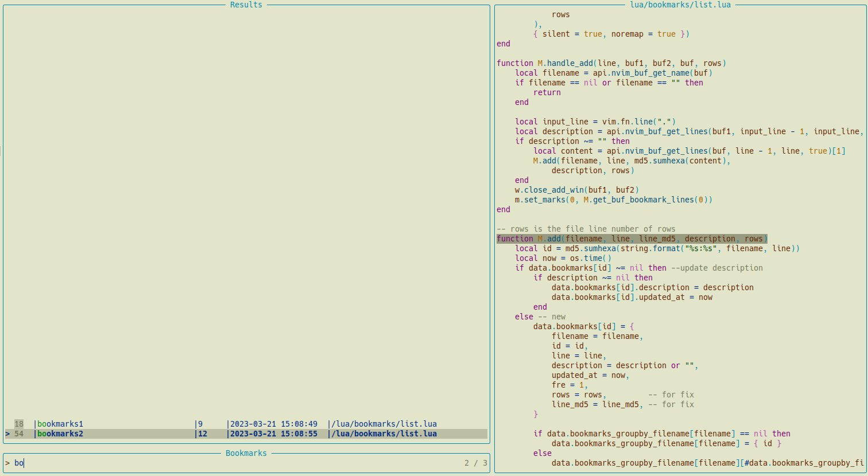Click the 'local id = md5.sumhexa(string.format' line
868x476 pixels.
(x=657, y=248)
